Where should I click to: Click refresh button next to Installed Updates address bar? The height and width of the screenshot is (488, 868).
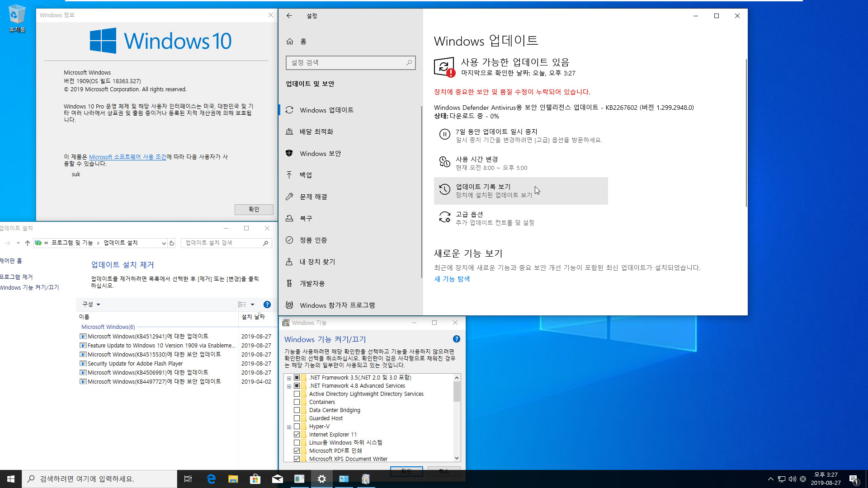pos(172,243)
